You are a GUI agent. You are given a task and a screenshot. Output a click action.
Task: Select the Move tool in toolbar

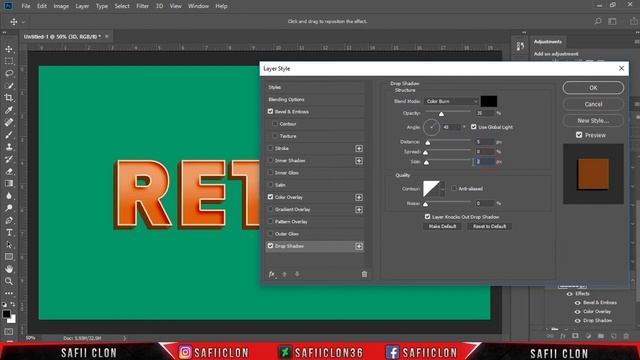[x=9, y=49]
